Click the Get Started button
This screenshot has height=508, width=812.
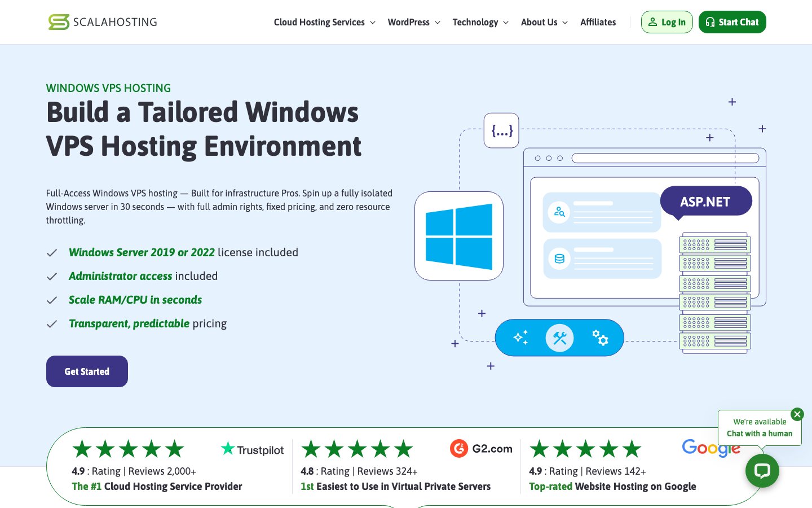click(x=87, y=371)
